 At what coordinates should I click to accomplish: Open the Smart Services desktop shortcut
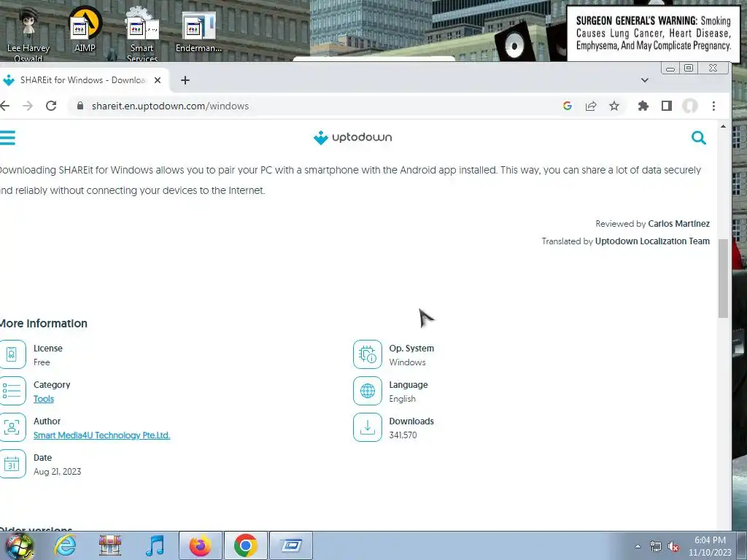pyautogui.click(x=142, y=34)
